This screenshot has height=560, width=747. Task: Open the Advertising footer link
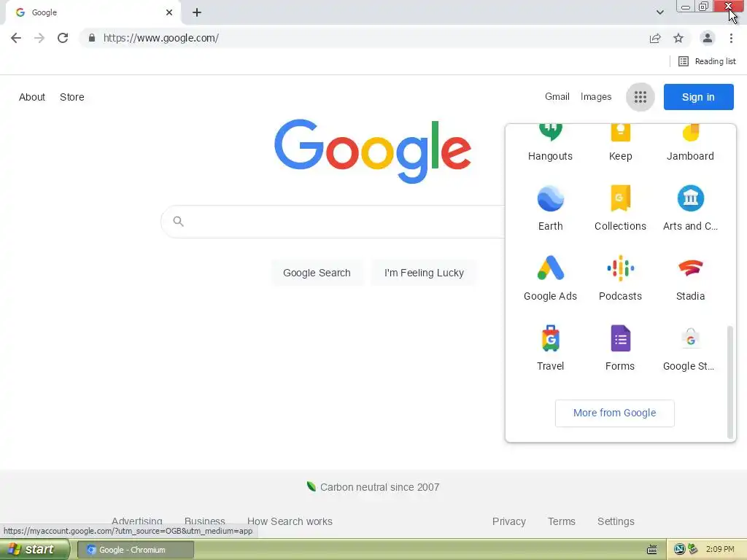tap(136, 521)
